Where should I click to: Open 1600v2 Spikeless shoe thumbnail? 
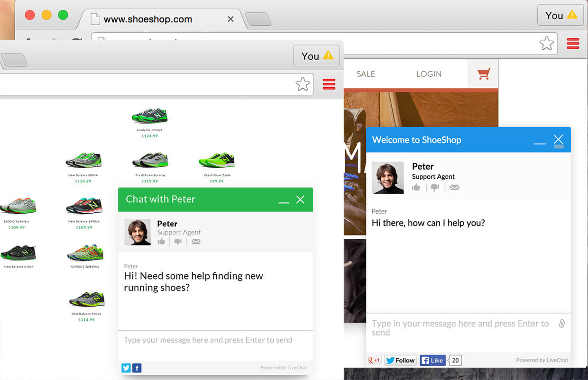pyautogui.click(x=17, y=206)
